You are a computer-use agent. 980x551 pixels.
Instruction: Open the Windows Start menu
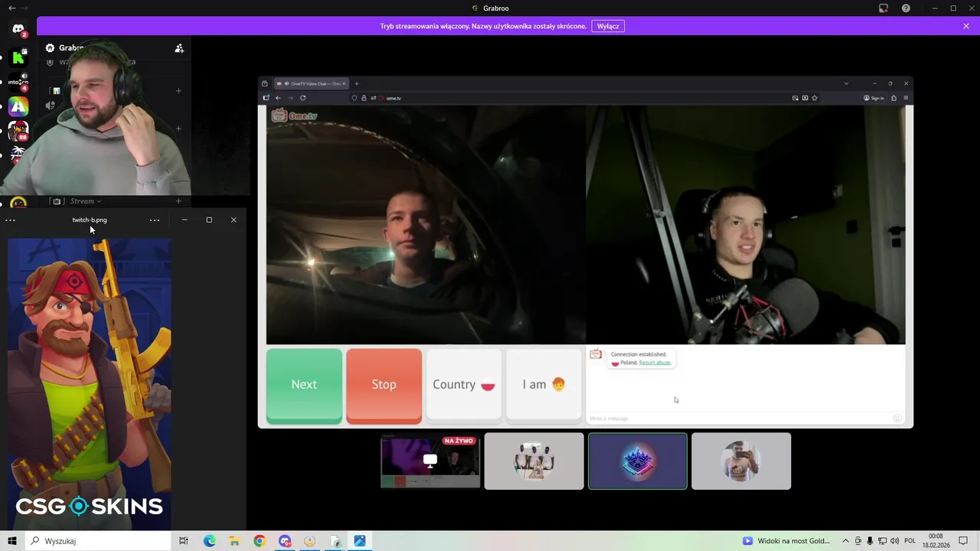tap(12, 541)
